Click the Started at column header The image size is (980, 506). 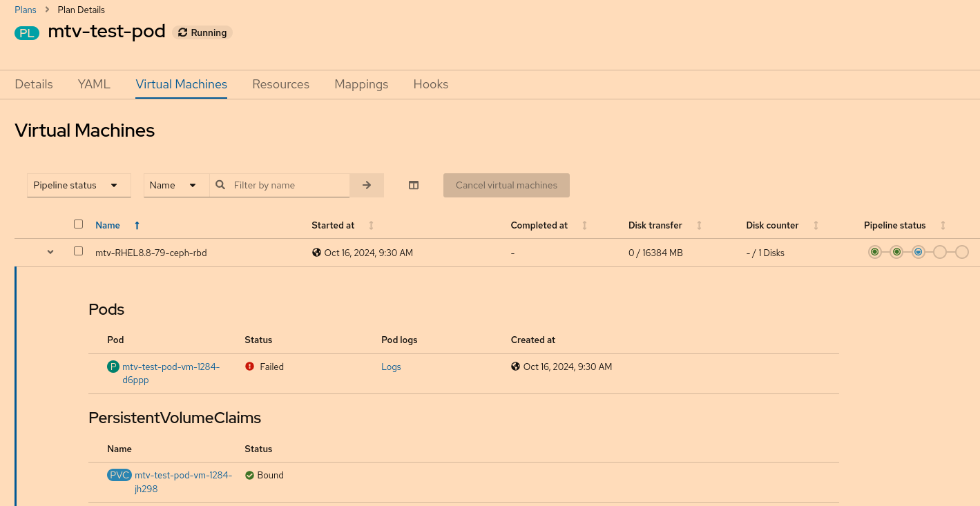click(333, 225)
